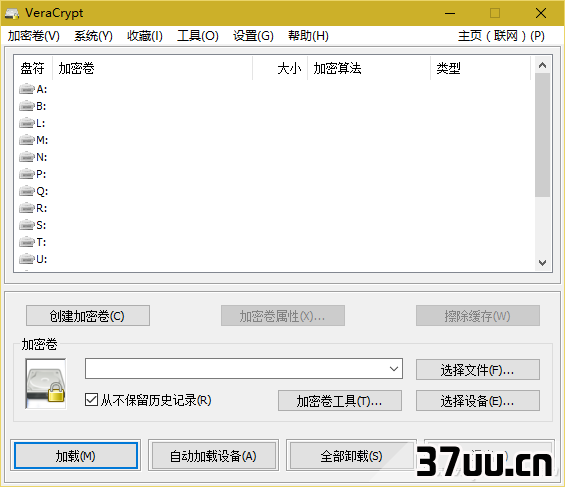Click the drive list scroll down arrow

542,263
